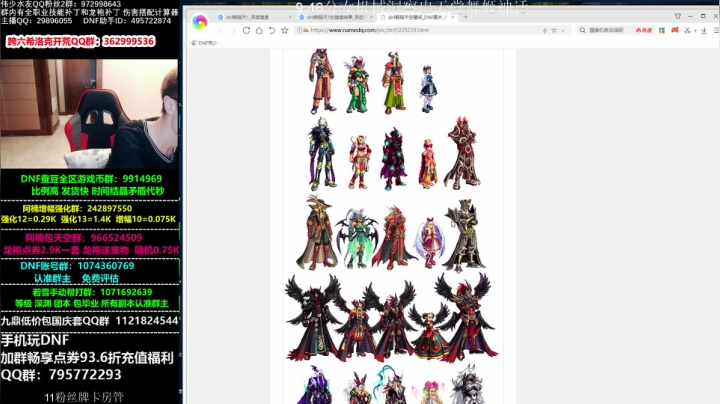The height and width of the screenshot is (404, 720).
Task: Switch to the second dnf search results tab
Action: click(335, 17)
